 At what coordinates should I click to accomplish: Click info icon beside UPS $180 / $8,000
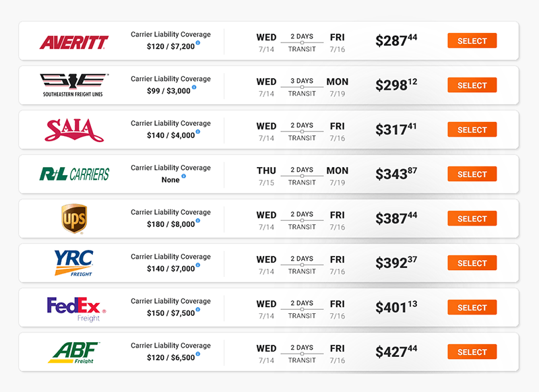(198, 221)
